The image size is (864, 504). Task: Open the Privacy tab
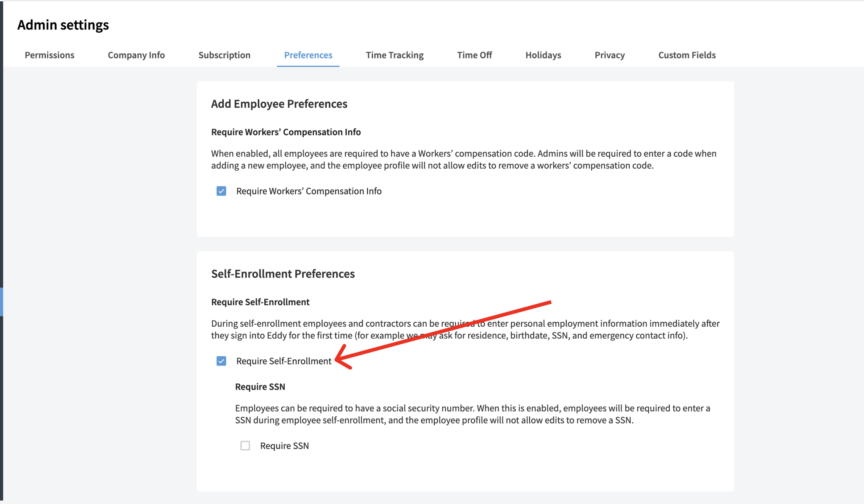609,55
